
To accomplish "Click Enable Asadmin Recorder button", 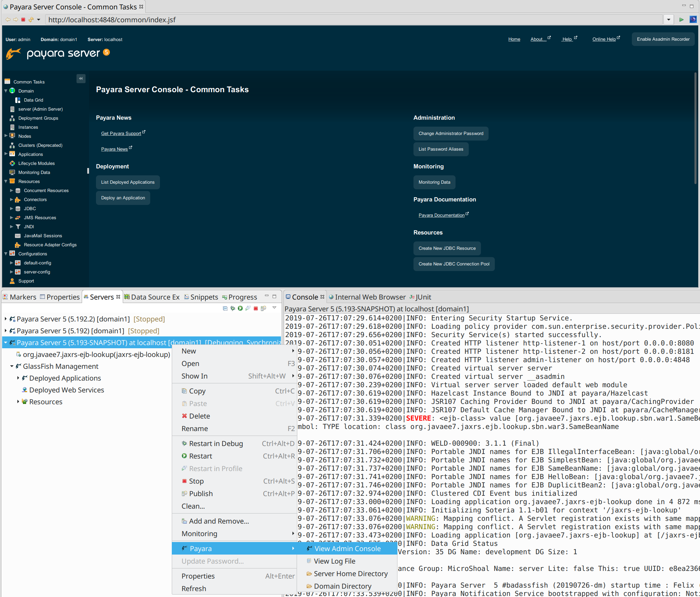I will (663, 39).
